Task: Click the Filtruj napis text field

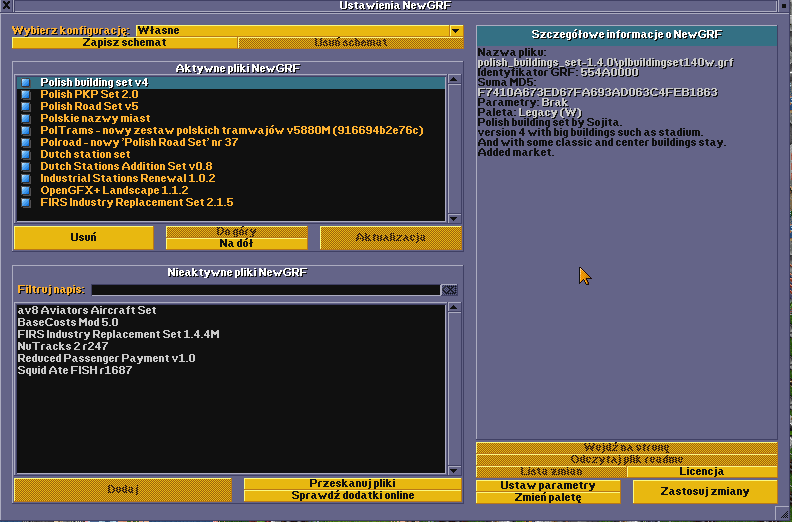Action: click(x=266, y=290)
